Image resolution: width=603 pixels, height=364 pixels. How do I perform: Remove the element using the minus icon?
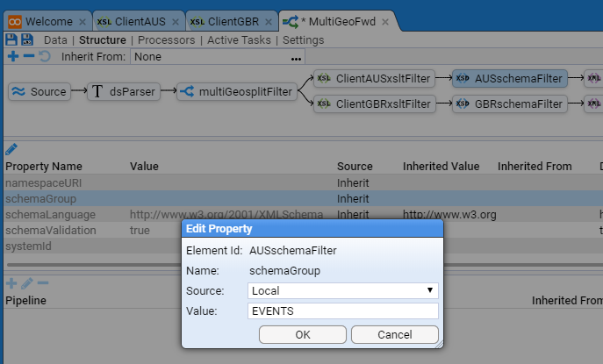point(28,57)
